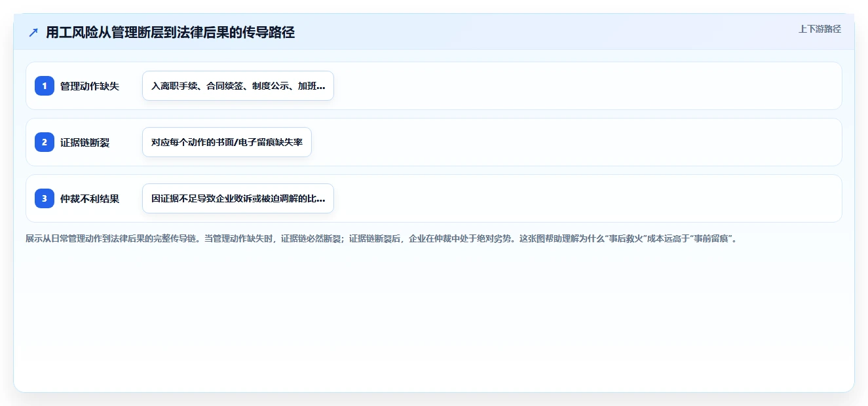Viewport: 868px width, 406px height.
Task: Open the 对应每个动作的书面/电子留痕缺失率 chip
Action: pos(227,142)
